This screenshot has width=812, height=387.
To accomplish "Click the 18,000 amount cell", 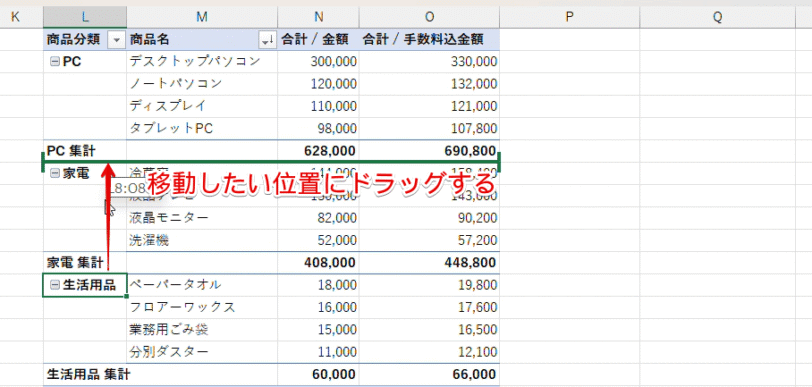I will (x=318, y=285).
